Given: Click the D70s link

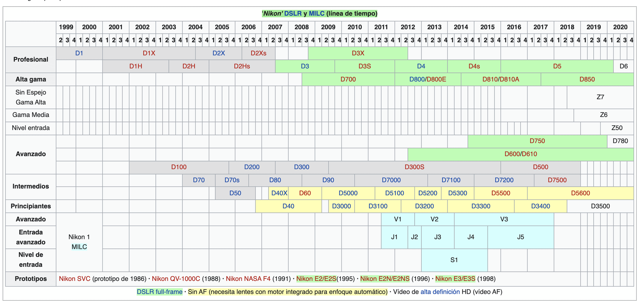Looking at the screenshot, I should point(232,180).
